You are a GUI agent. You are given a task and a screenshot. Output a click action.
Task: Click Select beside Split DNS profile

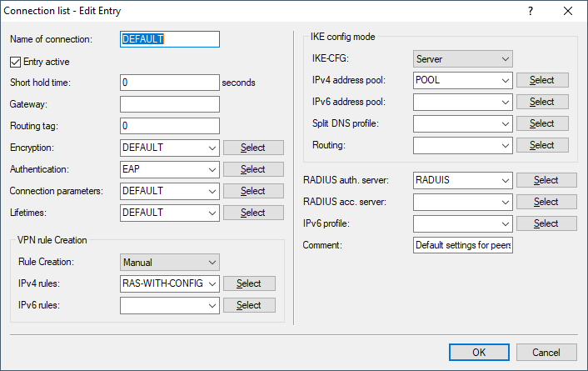point(541,123)
